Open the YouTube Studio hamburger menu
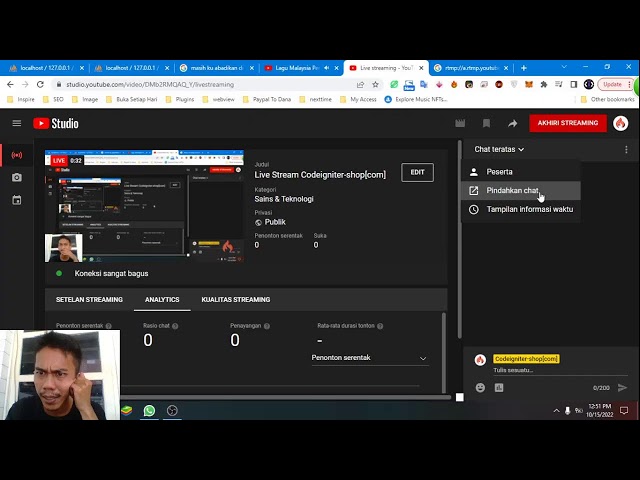 17,123
